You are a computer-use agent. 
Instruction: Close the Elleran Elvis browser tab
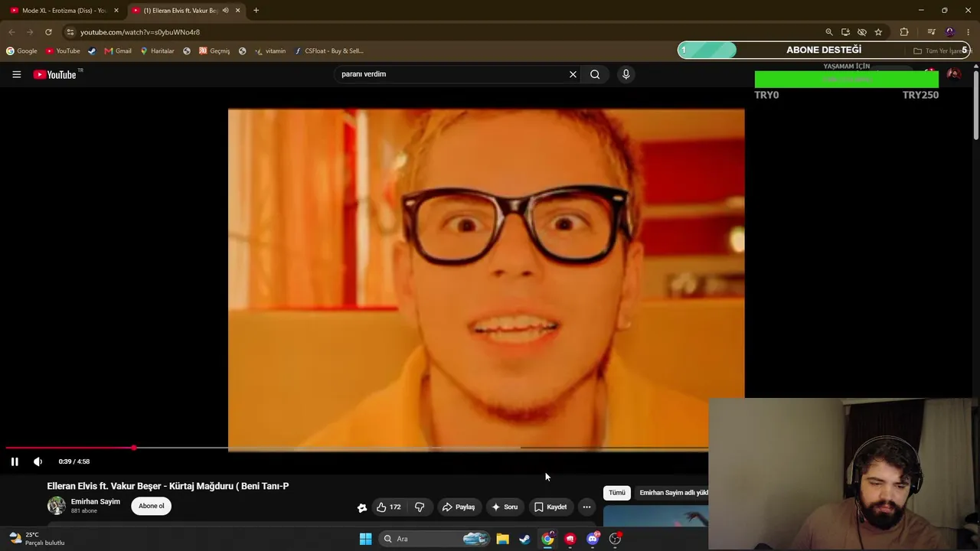coord(238,11)
